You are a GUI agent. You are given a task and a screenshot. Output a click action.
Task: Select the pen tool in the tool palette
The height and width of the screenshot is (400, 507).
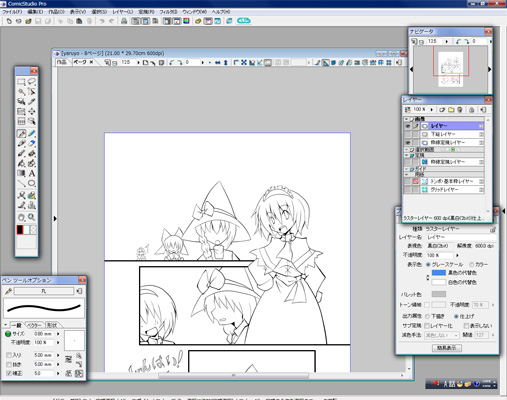tap(21, 134)
